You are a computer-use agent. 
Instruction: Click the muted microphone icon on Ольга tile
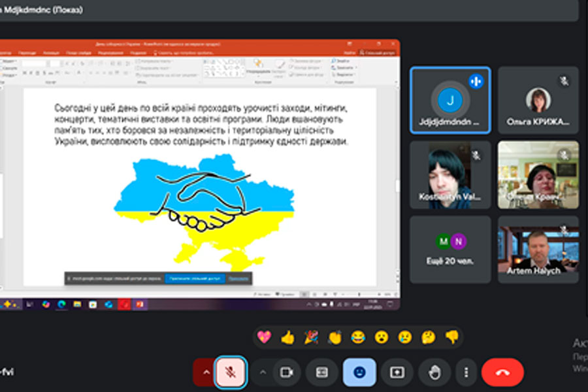[x=564, y=80]
